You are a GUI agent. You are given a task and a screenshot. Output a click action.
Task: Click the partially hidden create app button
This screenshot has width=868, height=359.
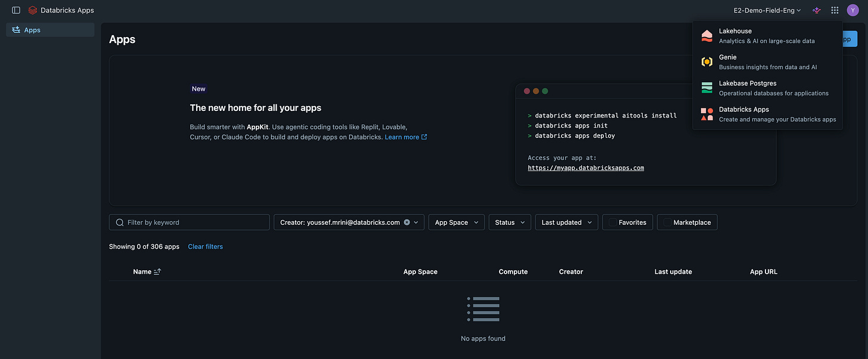(850, 39)
